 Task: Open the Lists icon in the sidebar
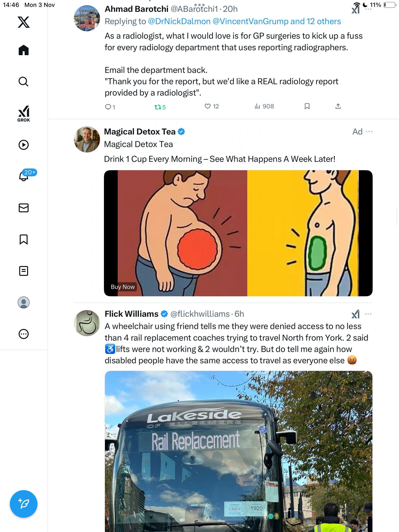24,271
